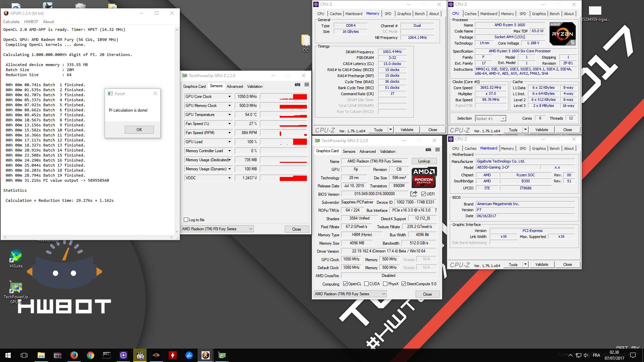Click the Lookup button in GPU-Z

pos(424,161)
